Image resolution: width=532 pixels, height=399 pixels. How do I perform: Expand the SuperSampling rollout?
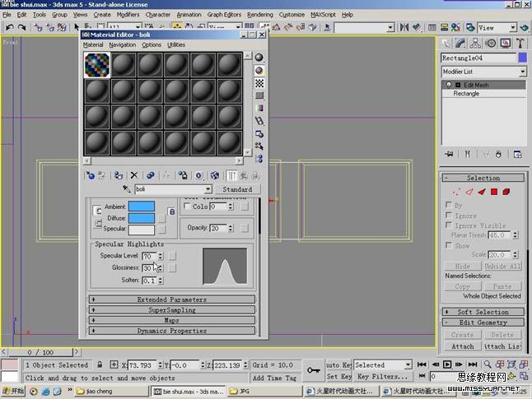click(172, 310)
